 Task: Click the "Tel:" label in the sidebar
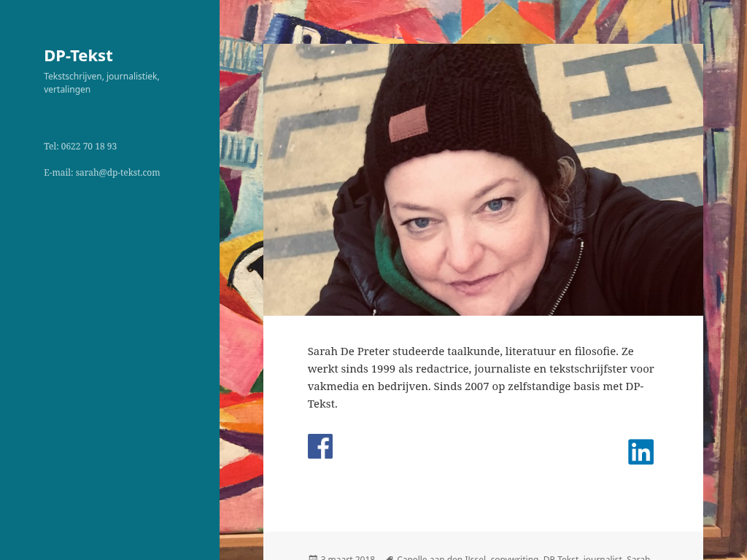[x=52, y=146]
